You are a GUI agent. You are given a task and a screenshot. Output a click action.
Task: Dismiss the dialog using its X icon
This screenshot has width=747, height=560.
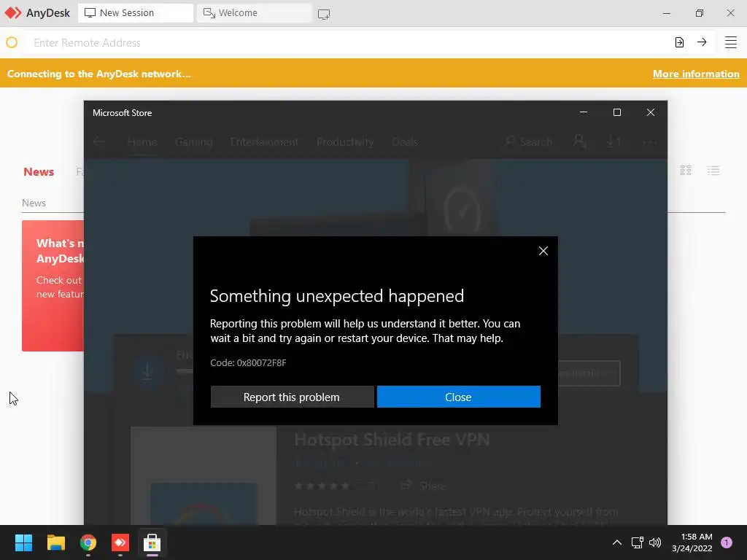[x=543, y=251]
